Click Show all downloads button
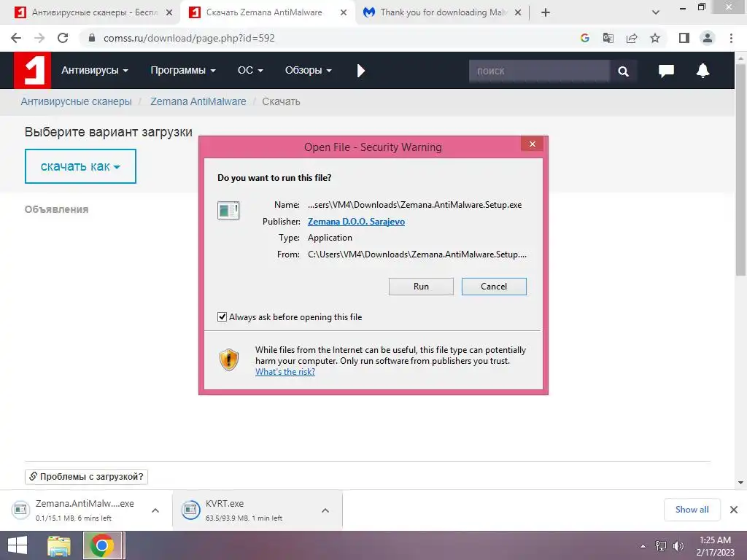The image size is (747, 560). [692, 510]
